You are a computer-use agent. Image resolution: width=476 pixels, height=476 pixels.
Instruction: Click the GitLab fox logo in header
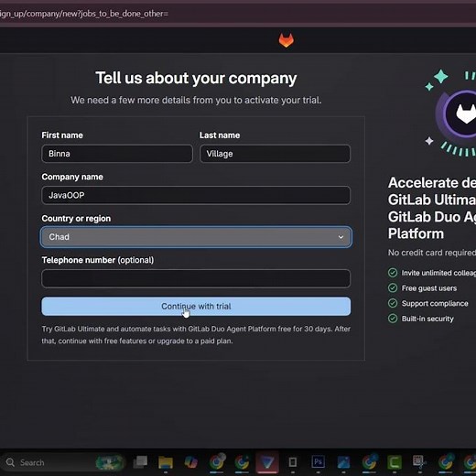287,40
